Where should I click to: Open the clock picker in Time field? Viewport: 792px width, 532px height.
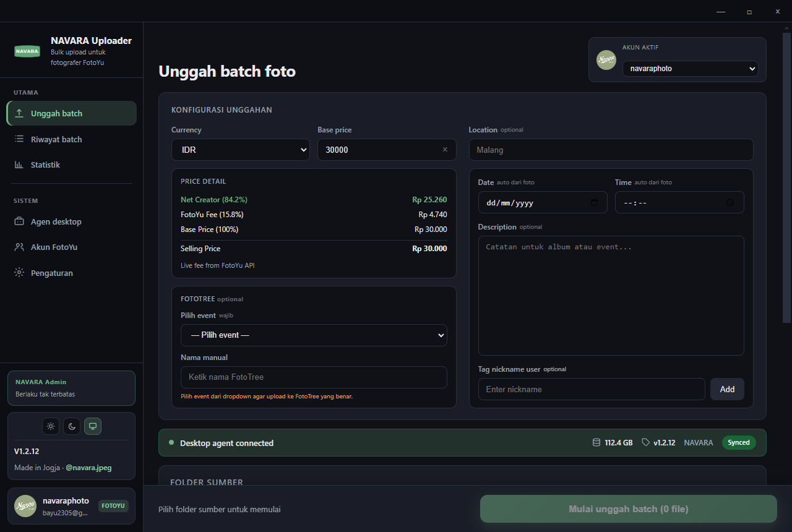pos(730,202)
